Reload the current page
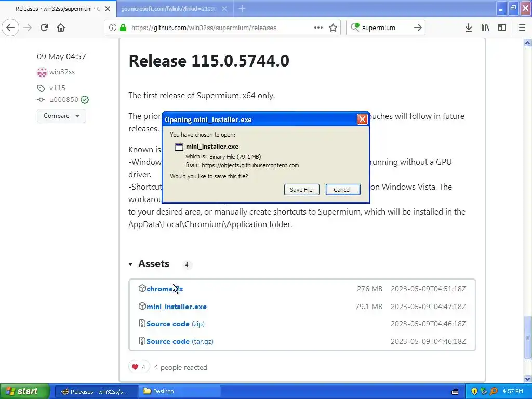 click(x=44, y=28)
